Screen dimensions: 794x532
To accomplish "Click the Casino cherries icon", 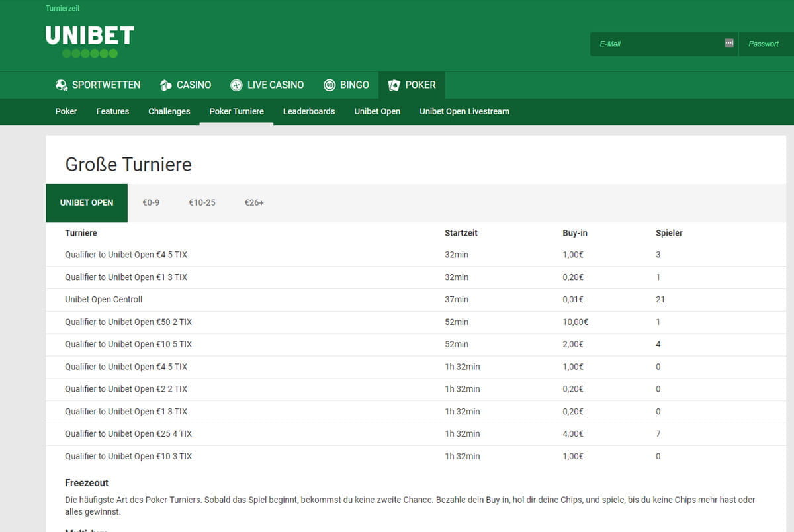I will pyautogui.click(x=166, y=85).
